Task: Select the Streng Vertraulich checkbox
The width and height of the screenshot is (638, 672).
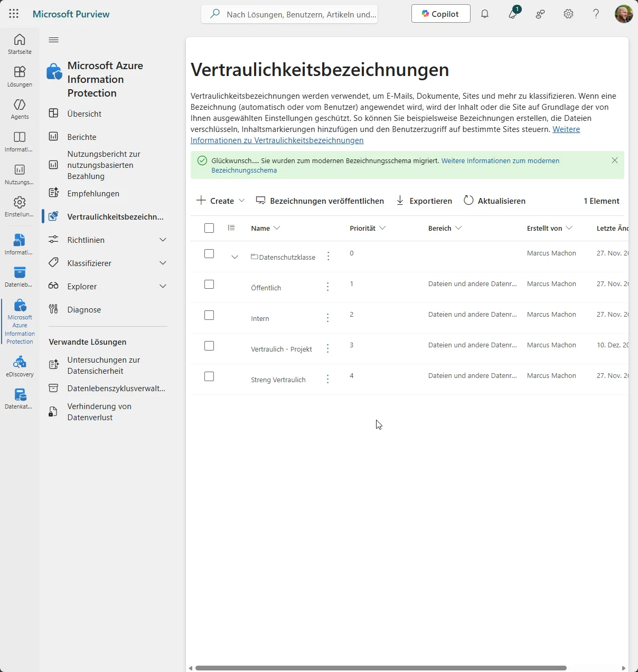Action: tap(209, 376)
